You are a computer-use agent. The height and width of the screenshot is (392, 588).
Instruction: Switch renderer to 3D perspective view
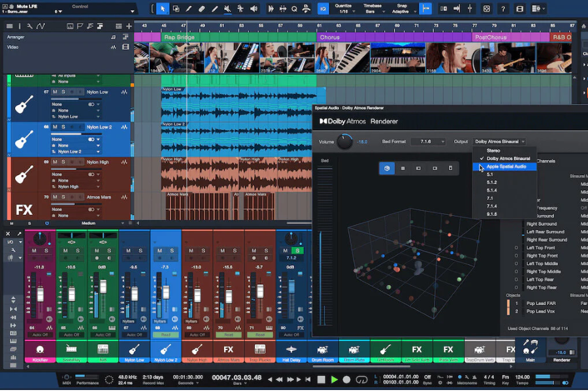[387, 168]
